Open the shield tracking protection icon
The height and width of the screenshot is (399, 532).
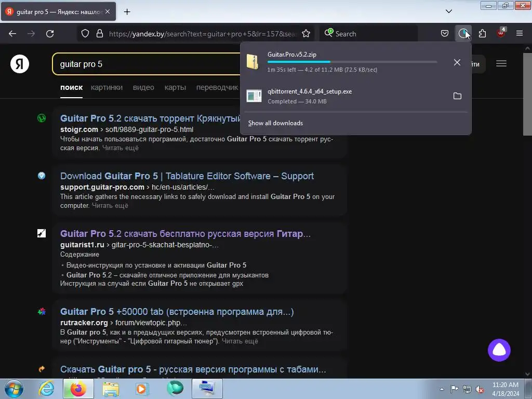click(x=85, y=34)
